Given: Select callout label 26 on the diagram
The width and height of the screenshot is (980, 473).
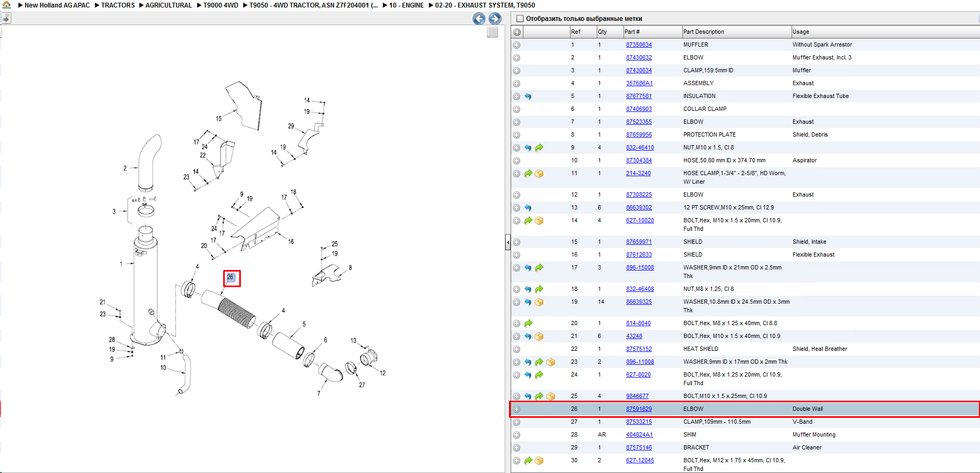Looking at the screenshot, I should (x=231, y=277).
